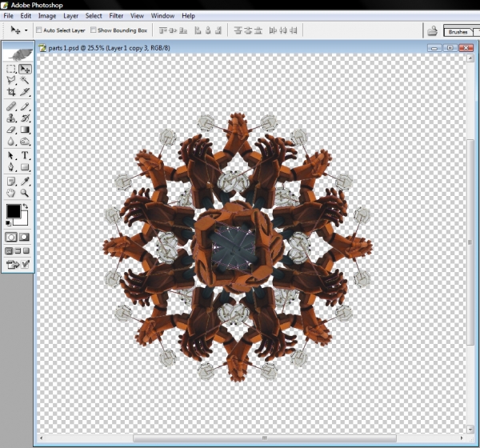
Task: Select the Zoom tool
Action: pos(25,193)
